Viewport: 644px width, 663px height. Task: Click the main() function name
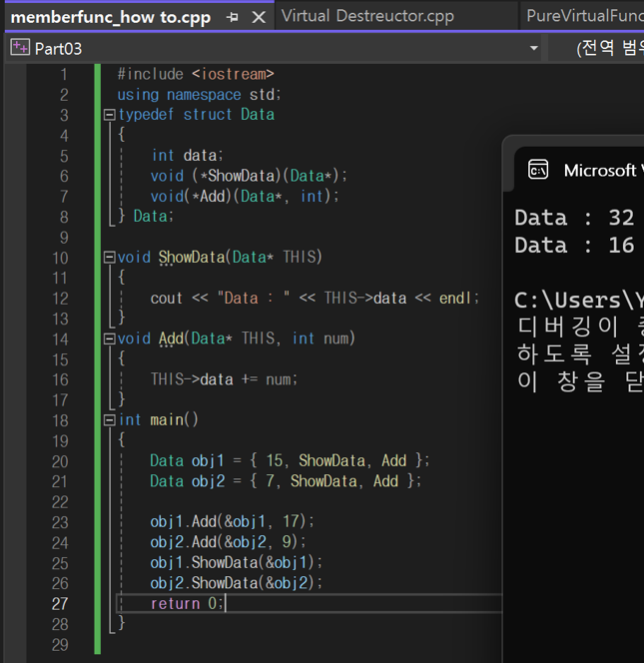click(174, 420)
